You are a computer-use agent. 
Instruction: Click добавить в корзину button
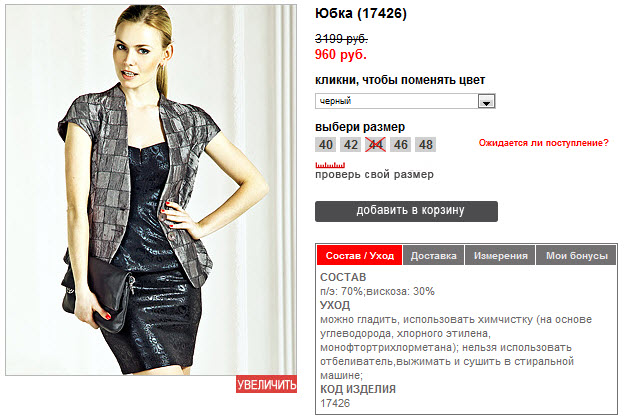(x=406, y=211)
